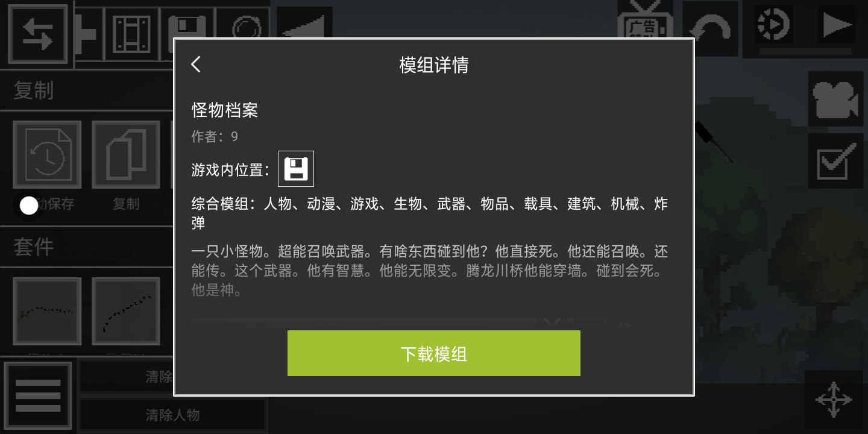Pick the first curved chain thumbnail under 套件

coord(47,312)
